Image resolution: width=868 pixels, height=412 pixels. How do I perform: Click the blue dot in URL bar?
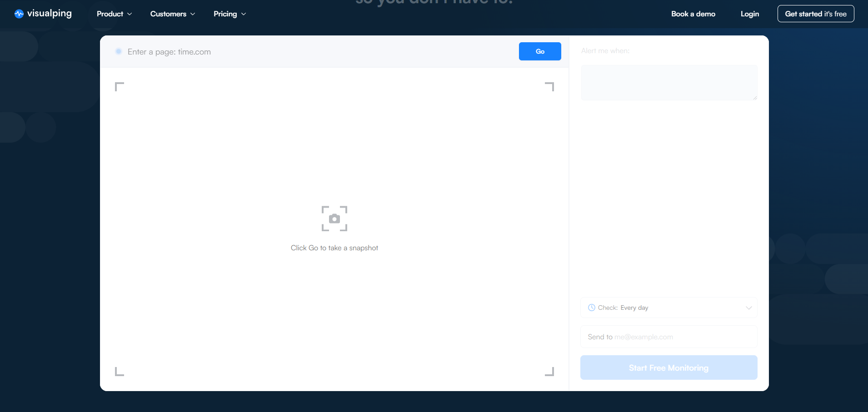(119, 51)
